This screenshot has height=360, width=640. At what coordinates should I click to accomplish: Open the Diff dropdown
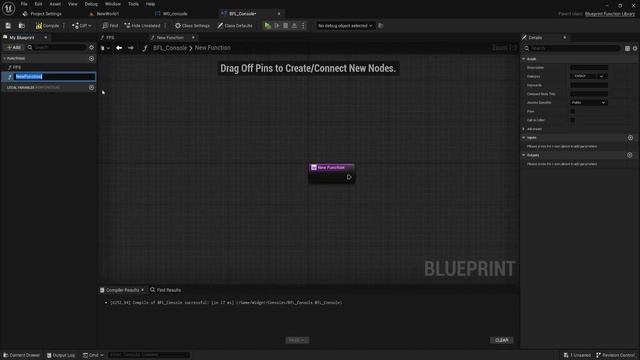(x=82, y=26)
